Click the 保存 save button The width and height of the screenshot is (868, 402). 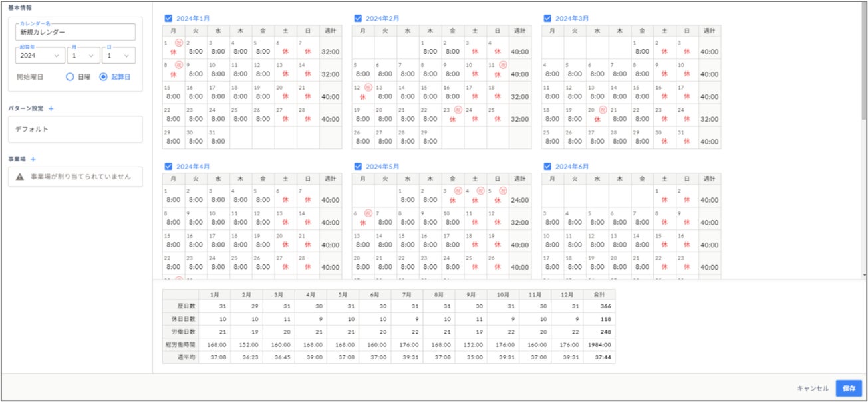tap(849, 388)
